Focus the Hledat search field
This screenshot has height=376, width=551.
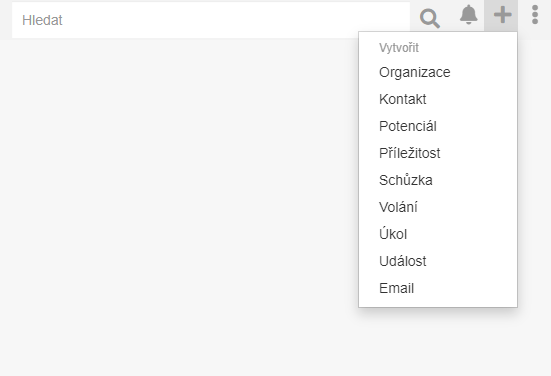211,20
